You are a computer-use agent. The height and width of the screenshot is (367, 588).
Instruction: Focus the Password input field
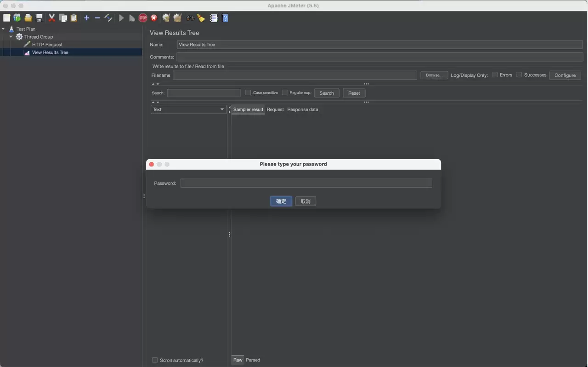[306, 183]
